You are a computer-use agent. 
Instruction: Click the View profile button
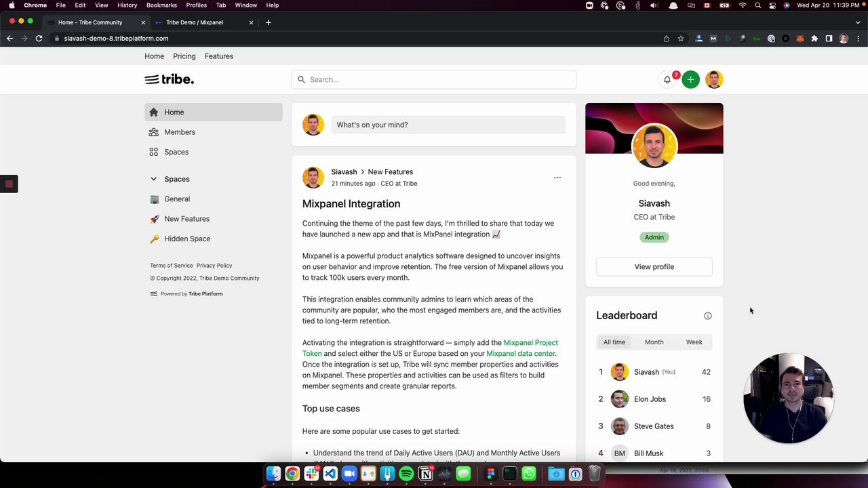(654, 267)
